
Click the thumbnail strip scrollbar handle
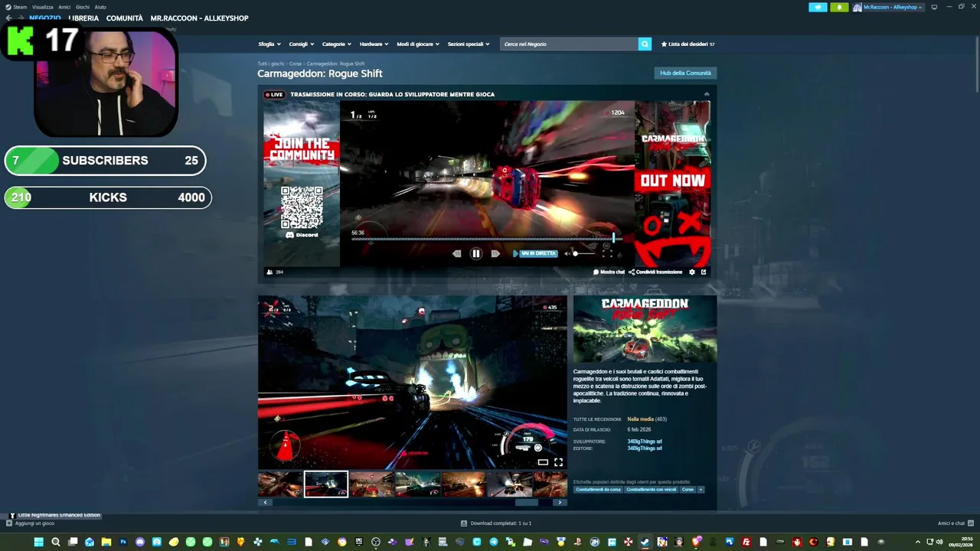(526, 502)
